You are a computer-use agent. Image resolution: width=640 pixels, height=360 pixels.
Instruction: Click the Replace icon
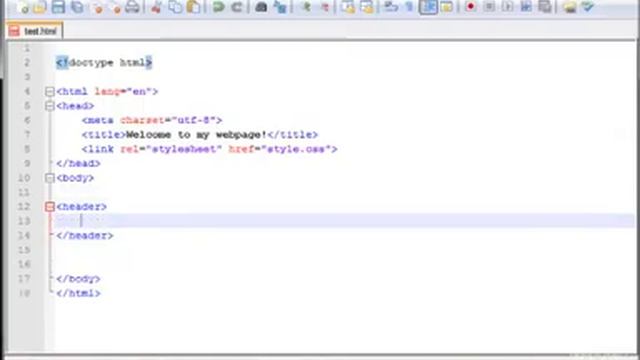(x=280, y=7)
